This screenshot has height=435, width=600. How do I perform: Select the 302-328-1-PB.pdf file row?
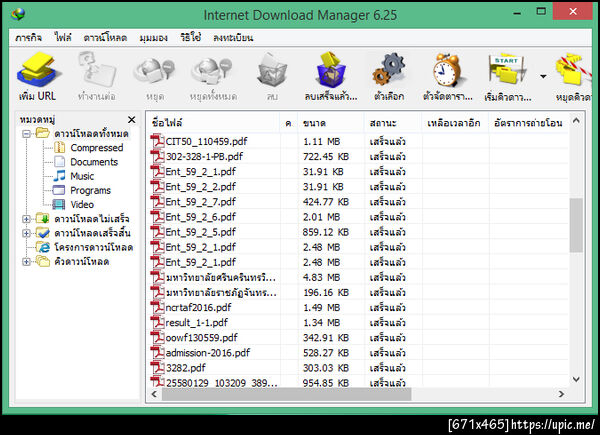pyautogui.click(x=358, y=156)
